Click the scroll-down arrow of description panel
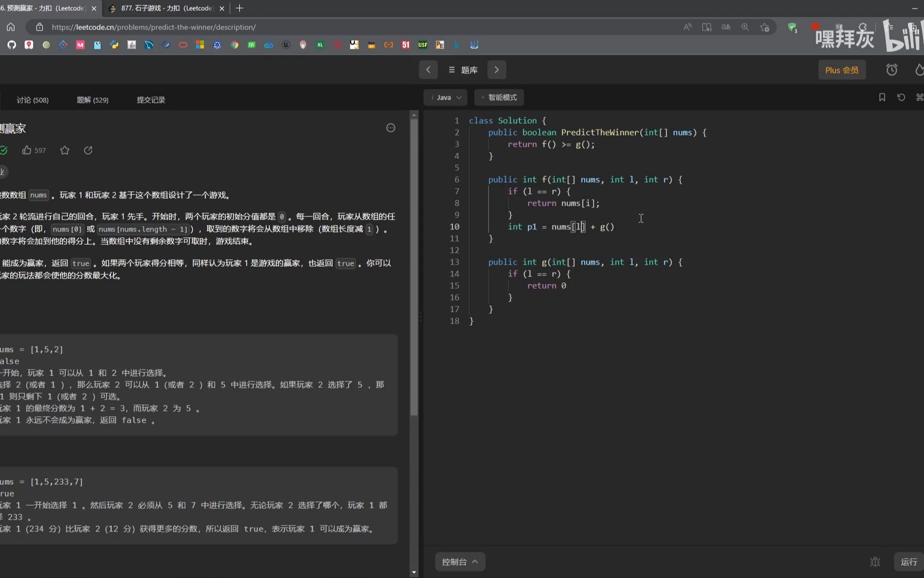924x578 pixels. tap(414, 573)
